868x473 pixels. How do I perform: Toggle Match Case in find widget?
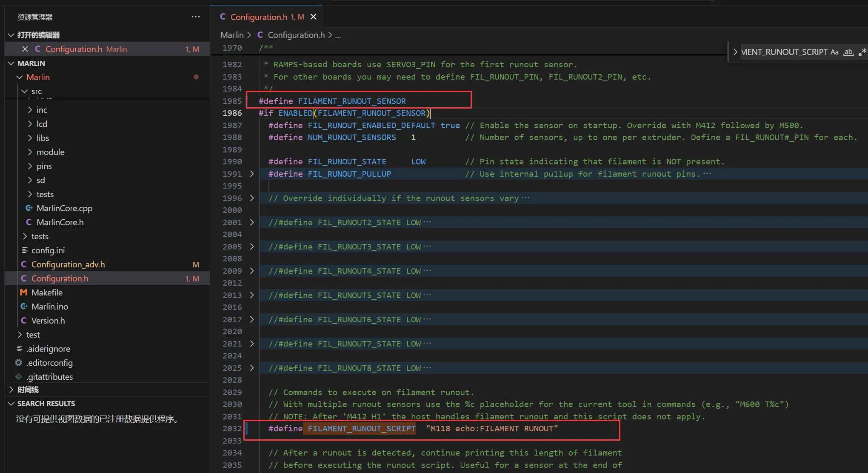point(834,52)
